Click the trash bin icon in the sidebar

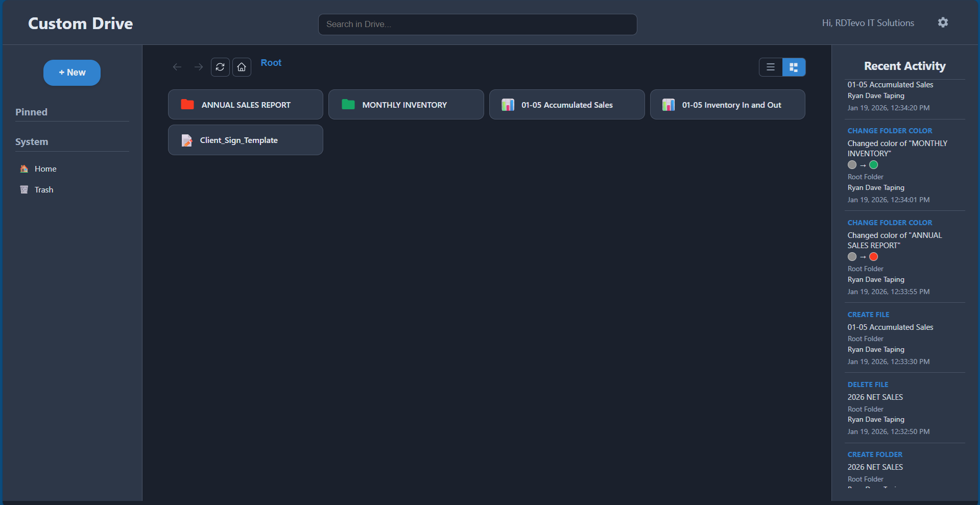pos(23,189)
